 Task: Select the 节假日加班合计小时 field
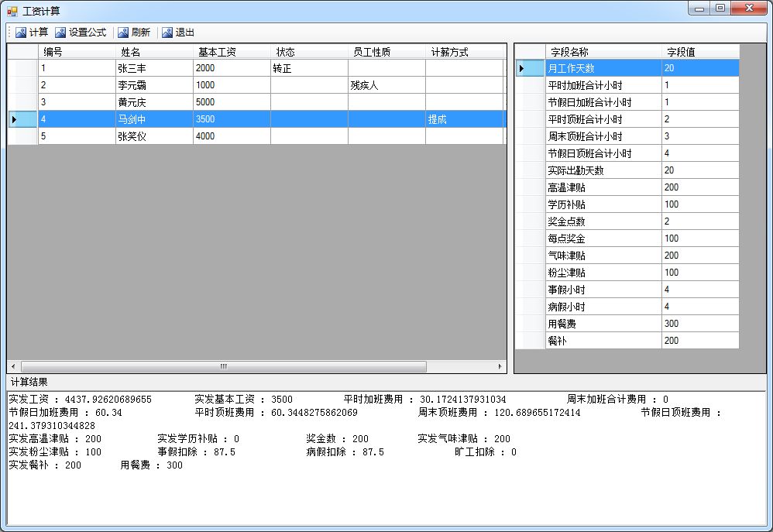tap(603, 102)
